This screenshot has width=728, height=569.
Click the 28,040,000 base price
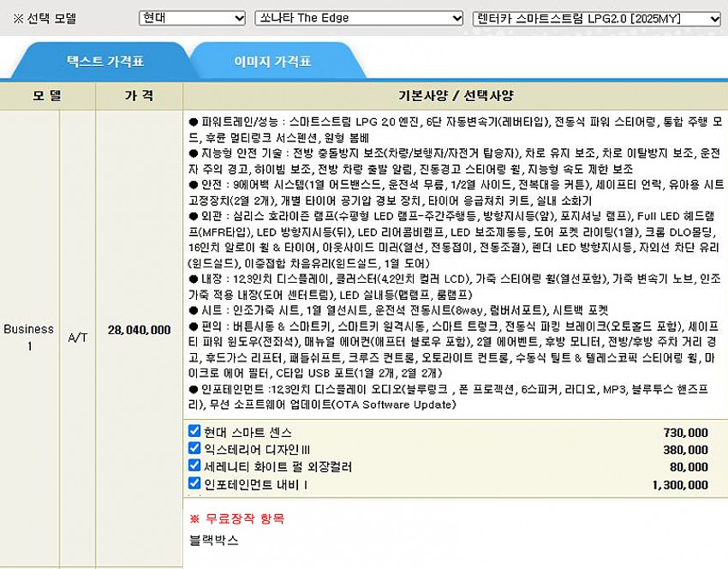tap(139, 330)
